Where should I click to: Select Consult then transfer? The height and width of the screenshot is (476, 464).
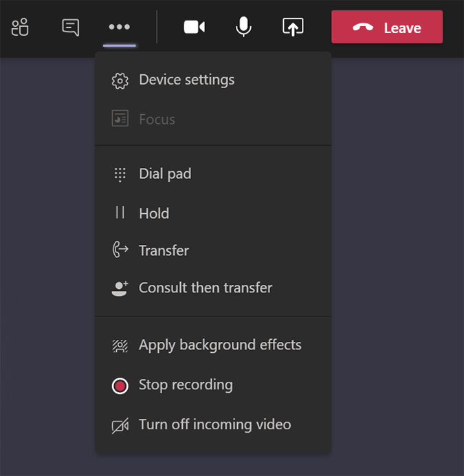tap(206, 288)
